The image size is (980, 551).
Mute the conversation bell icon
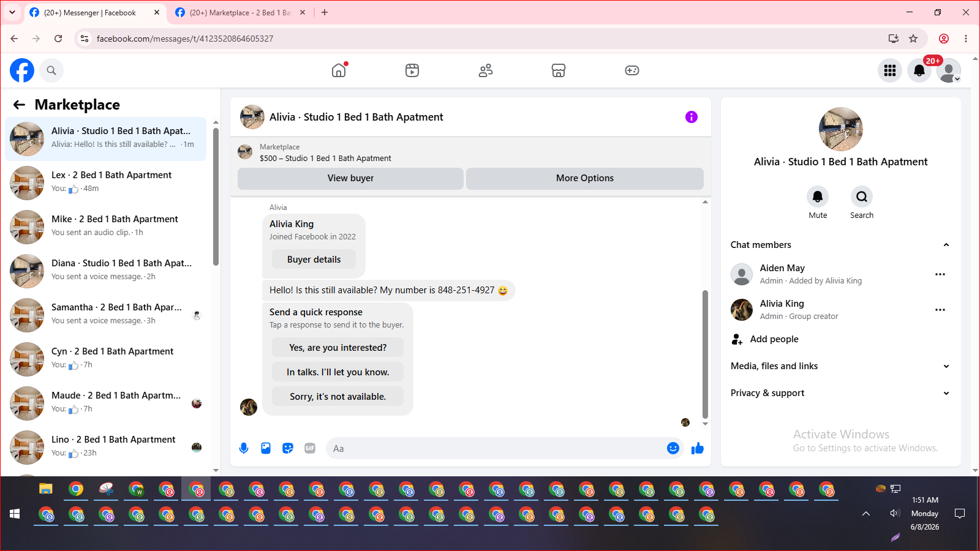(x=818, y=197)
